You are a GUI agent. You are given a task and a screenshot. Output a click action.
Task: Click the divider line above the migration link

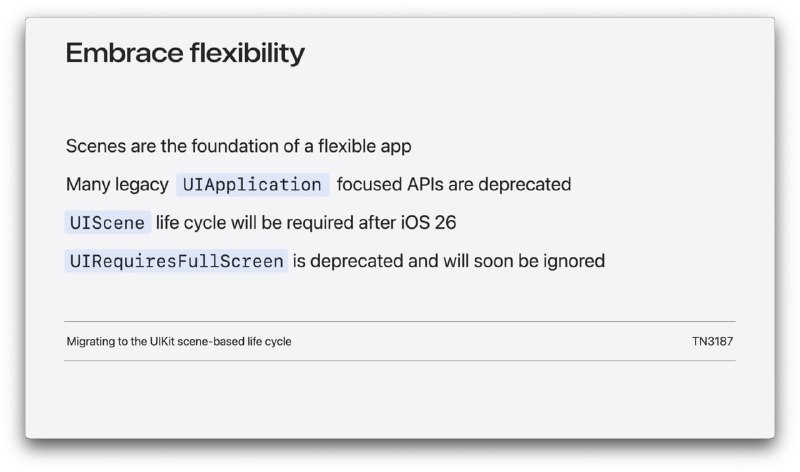[x=400, y=321]
